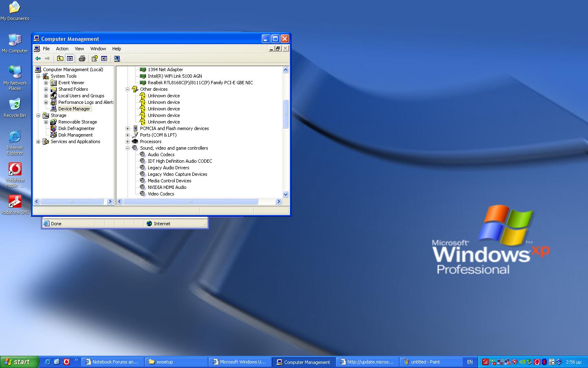Select the Video Codecs entry
588x368 pixels.
[161, 194]
